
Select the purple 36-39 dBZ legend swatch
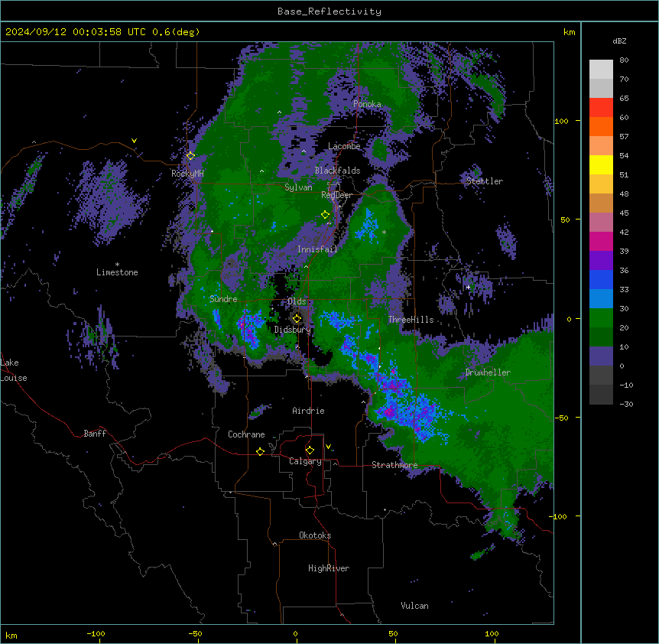tap(601, 261)
